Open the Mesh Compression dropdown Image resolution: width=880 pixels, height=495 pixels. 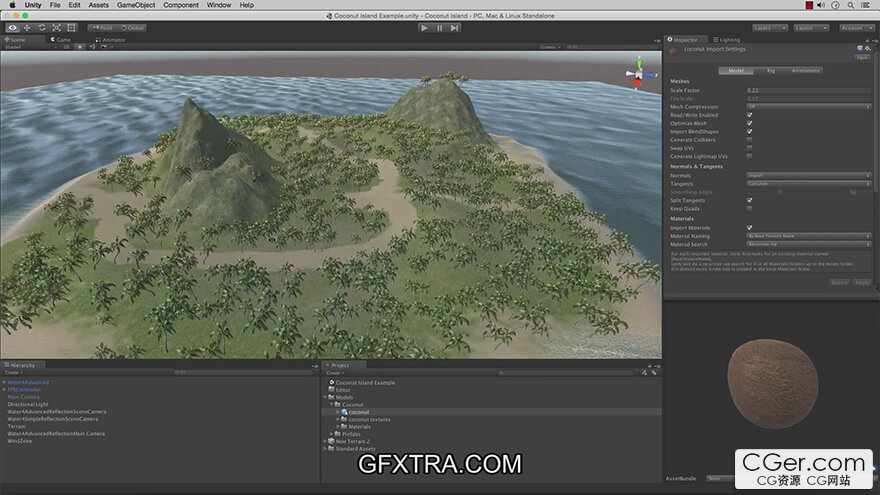(808, 106)
